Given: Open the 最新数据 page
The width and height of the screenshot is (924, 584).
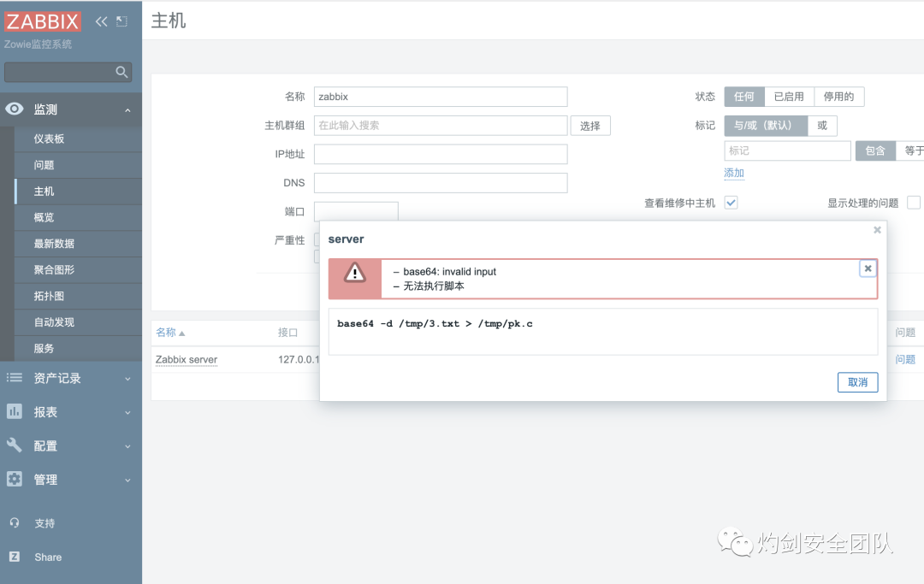Looking at the screenshot, I should click(x=78, y=244).
